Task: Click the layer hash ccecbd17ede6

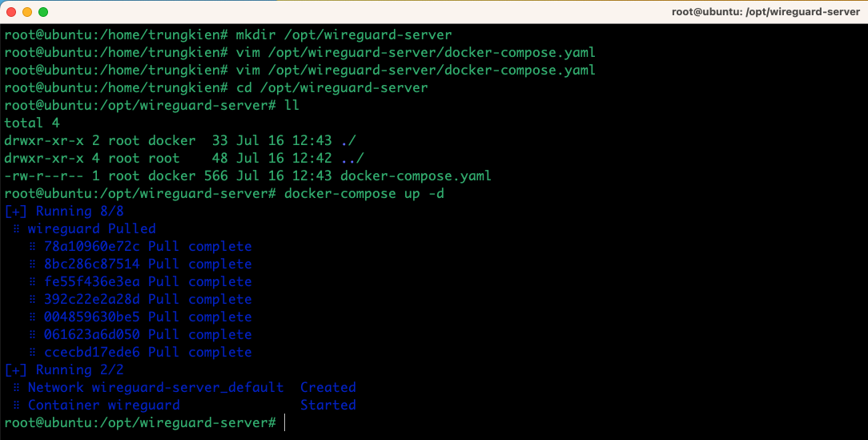Action: 92,352
